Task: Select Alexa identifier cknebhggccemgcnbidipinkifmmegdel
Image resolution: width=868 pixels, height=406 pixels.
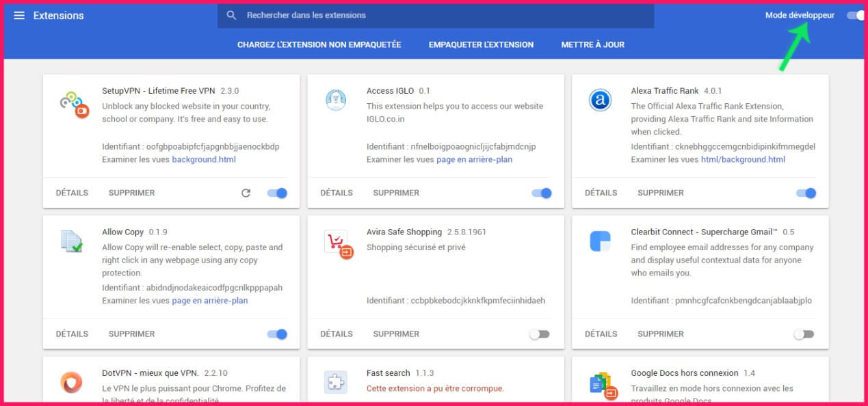Action: (x=745, y=147)
